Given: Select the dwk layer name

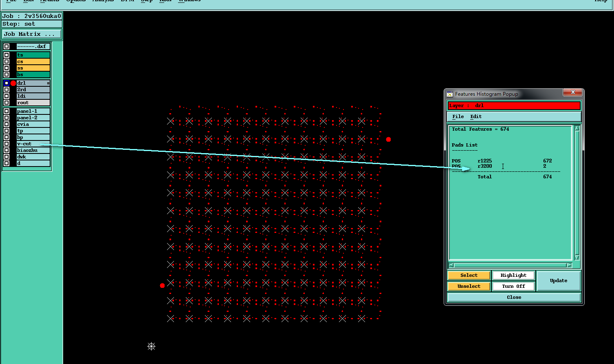Looking at the screenshot, I should click(x=33, y=157).
